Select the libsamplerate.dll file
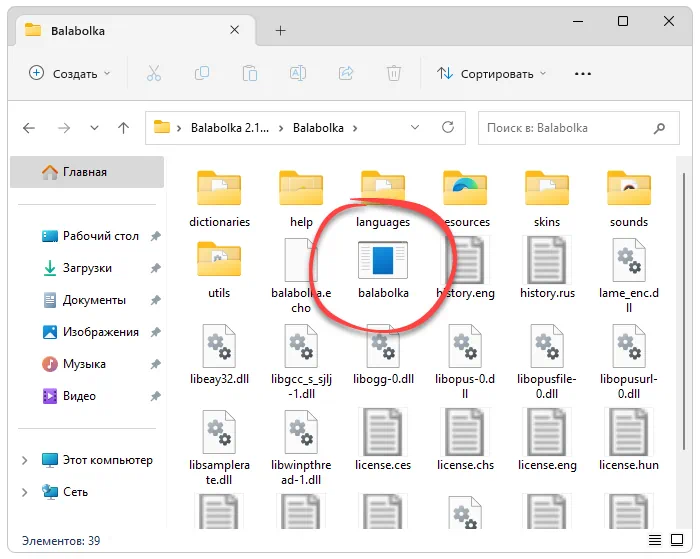The height and width of the screenshot is (559, 700). (x=219, y=448)
